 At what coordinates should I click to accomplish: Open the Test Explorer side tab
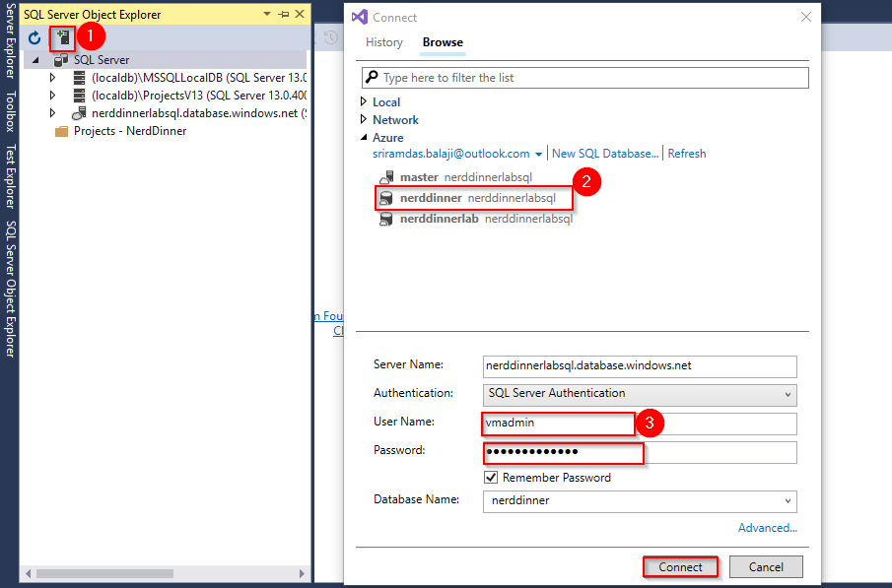(x=10, y=176)
